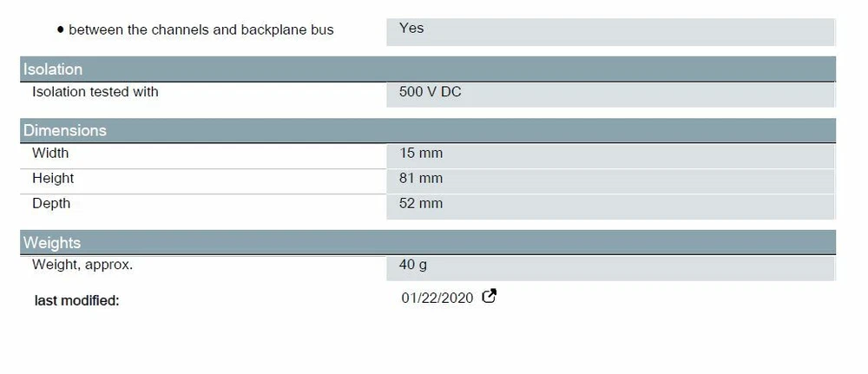Click the last modified label
The image size is (868, 374).
coord(76,301)
